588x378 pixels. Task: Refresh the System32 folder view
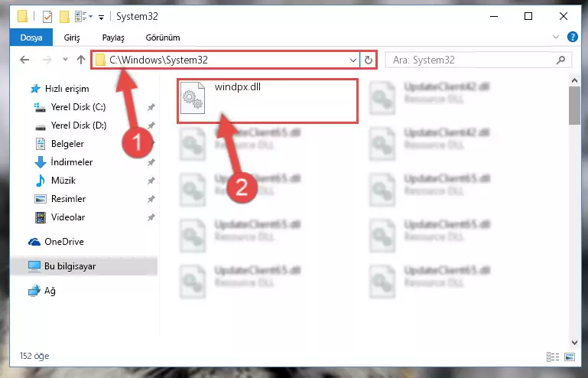369,60
